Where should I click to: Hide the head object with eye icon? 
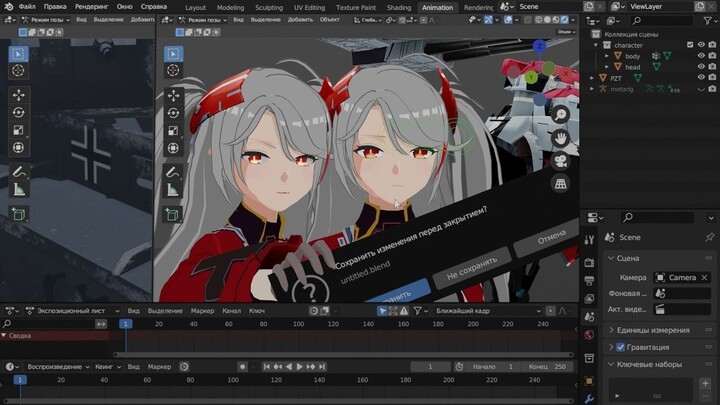(x=701, y=67)
